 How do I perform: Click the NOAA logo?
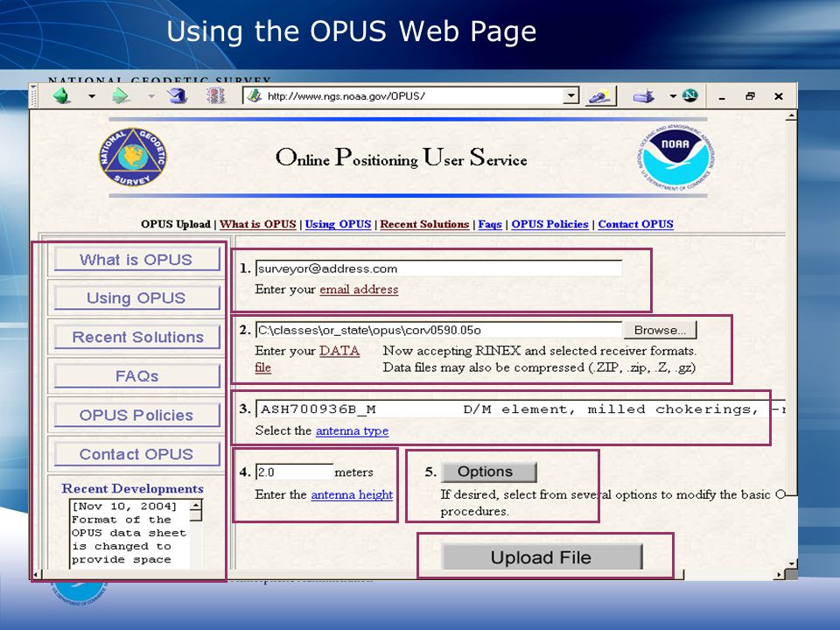[x=675, y=158]
